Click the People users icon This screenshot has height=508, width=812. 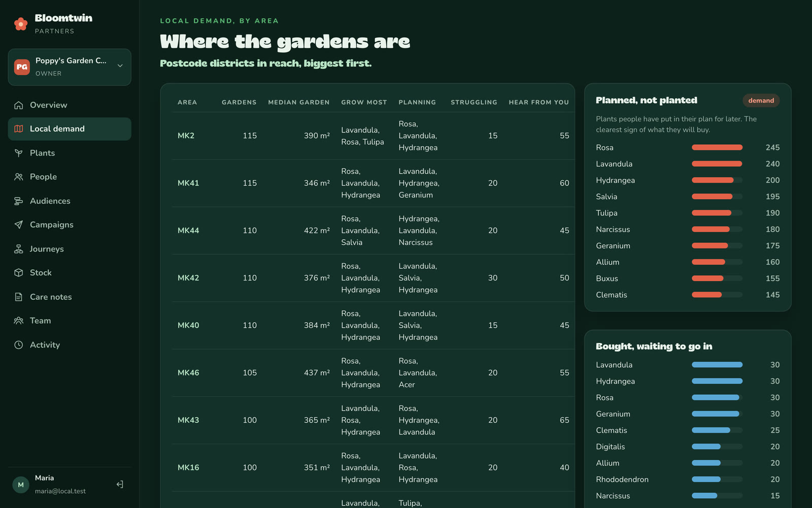pos(19,177)
